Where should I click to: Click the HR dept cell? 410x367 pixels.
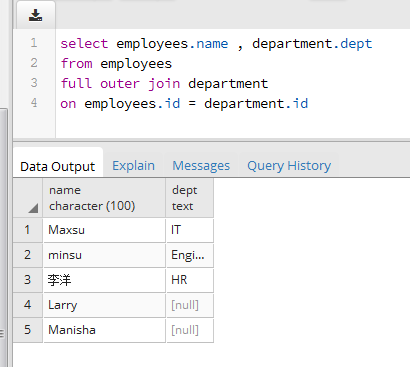tap(190, 280)
